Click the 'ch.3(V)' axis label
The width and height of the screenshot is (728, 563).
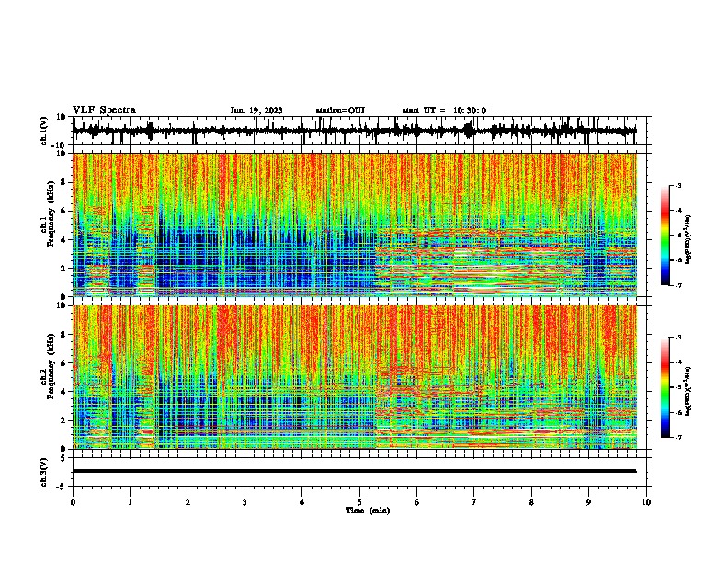[x=44, y=472]
